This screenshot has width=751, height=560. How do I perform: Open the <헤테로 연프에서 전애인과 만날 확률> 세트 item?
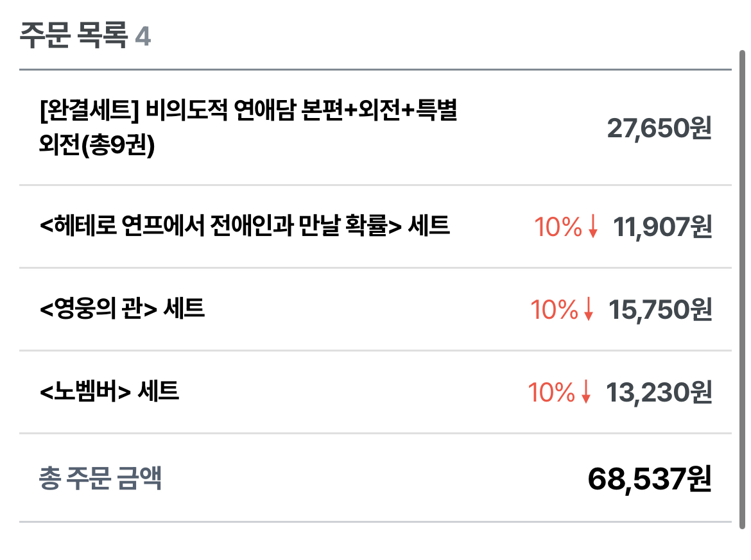pyautogui.click(x=245, y=226)
